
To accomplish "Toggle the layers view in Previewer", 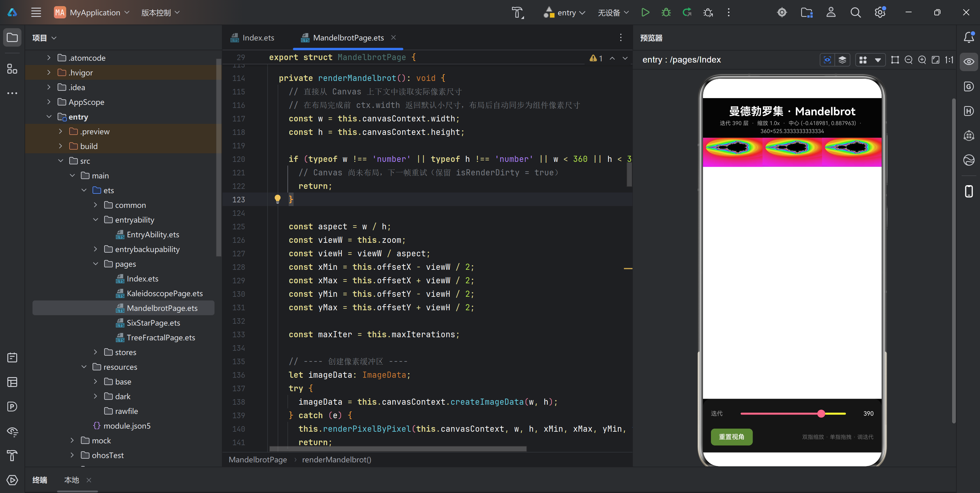I will click(842, 60).
